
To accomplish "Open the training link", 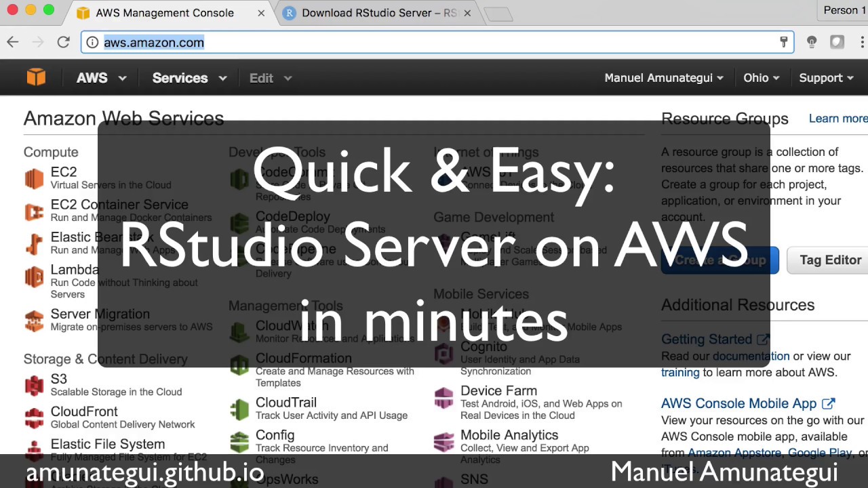I will [x=680, y=372].
